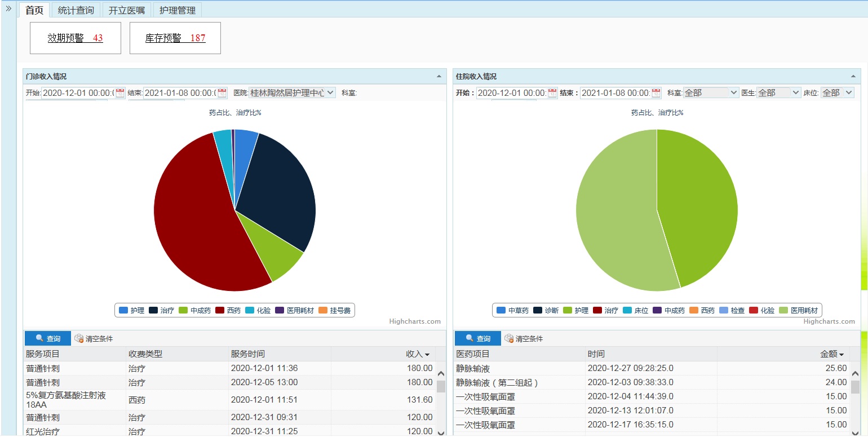Viewport: 868px width, 437px height.
Task: Toggle 治疗 legend in outpatient chart
Action: click(162, 311)
